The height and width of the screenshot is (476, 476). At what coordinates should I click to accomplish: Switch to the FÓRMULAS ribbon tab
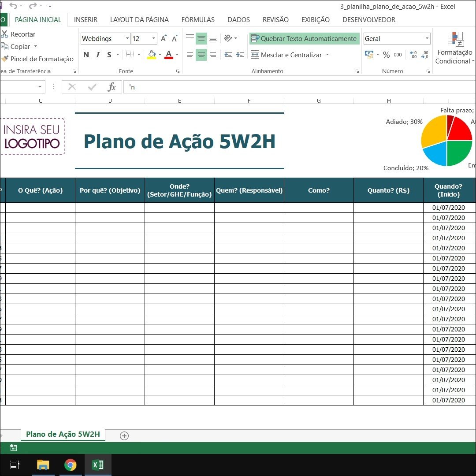pyautogui.click(x=198, y=20)
